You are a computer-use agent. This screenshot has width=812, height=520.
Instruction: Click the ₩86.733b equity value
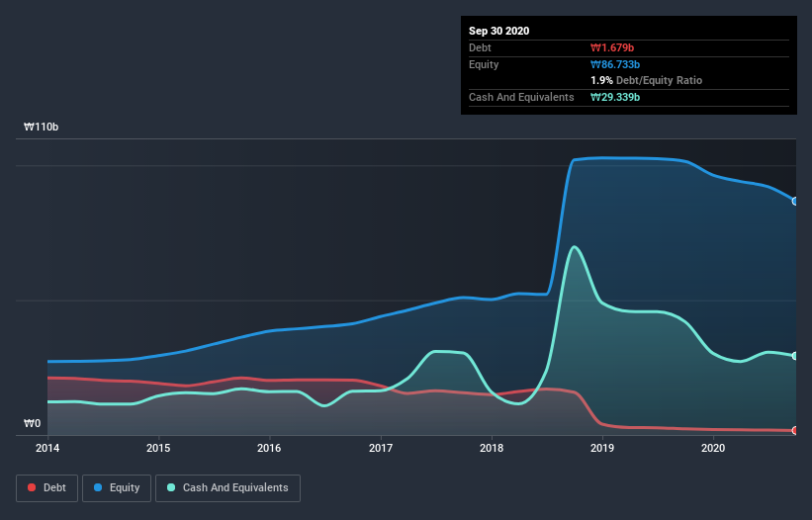[615, 64]
